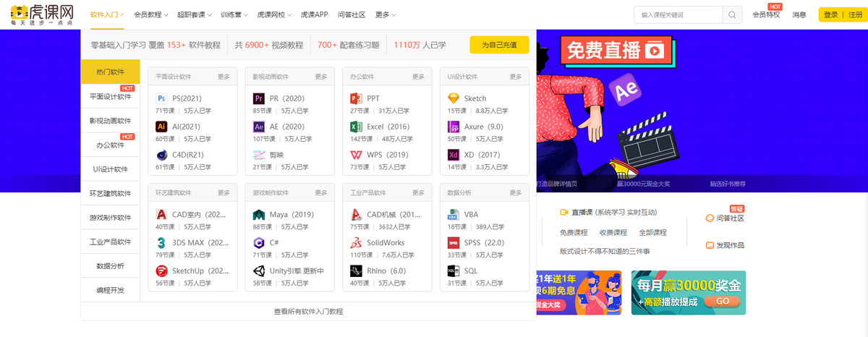Select the 影视动画软件 sidebar tab
868x337 pixels.
pyautogui.click(x=111, y=121)
